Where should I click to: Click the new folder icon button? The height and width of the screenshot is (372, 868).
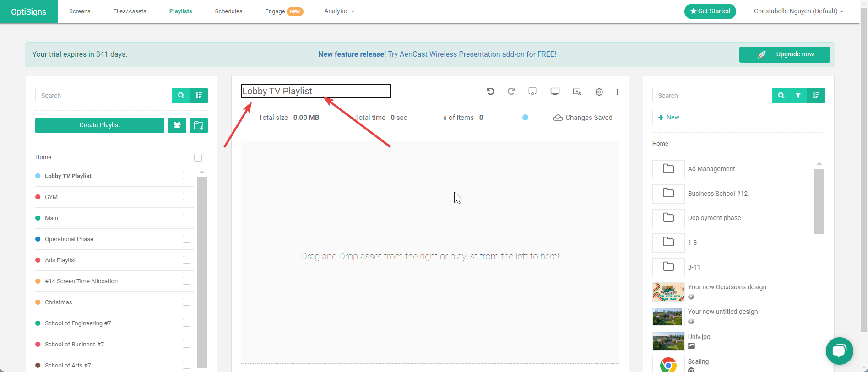(199, 125)
